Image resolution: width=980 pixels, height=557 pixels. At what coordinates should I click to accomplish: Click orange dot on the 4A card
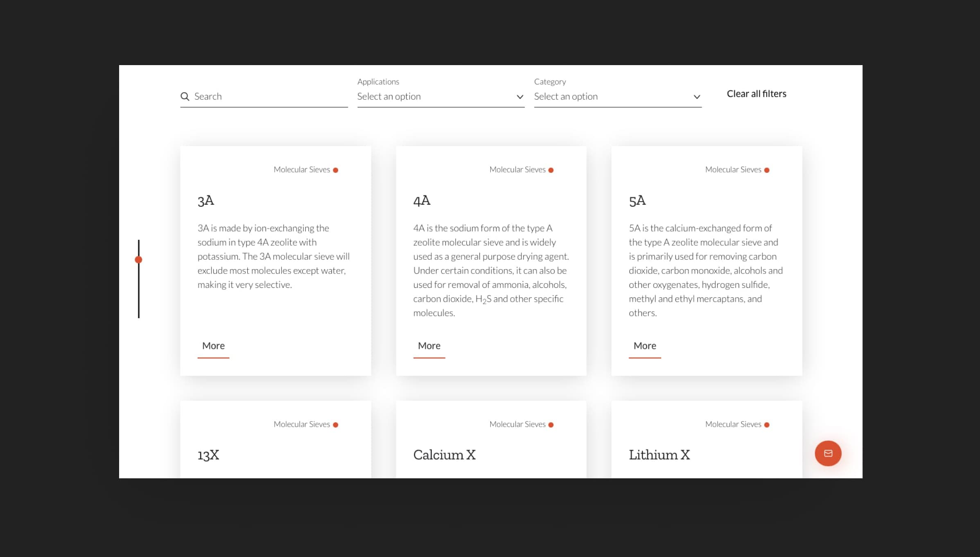pyautogui.click(x=551, y=170)
